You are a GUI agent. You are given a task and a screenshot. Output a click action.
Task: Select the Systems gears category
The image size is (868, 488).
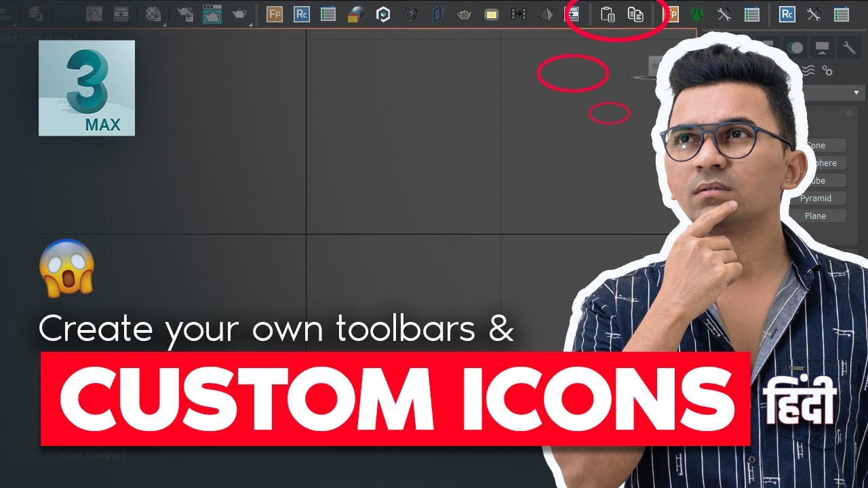(827, 70)
